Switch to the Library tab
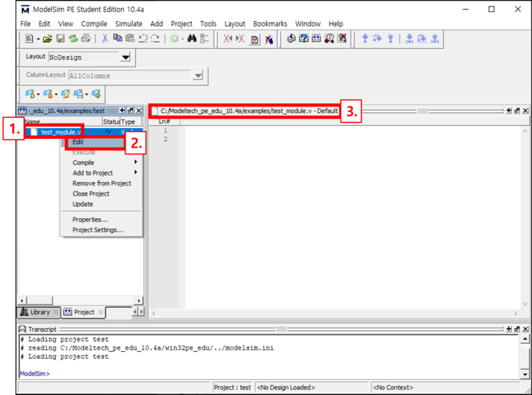Screen dimensions: 532x395 [x=39, y=312]
